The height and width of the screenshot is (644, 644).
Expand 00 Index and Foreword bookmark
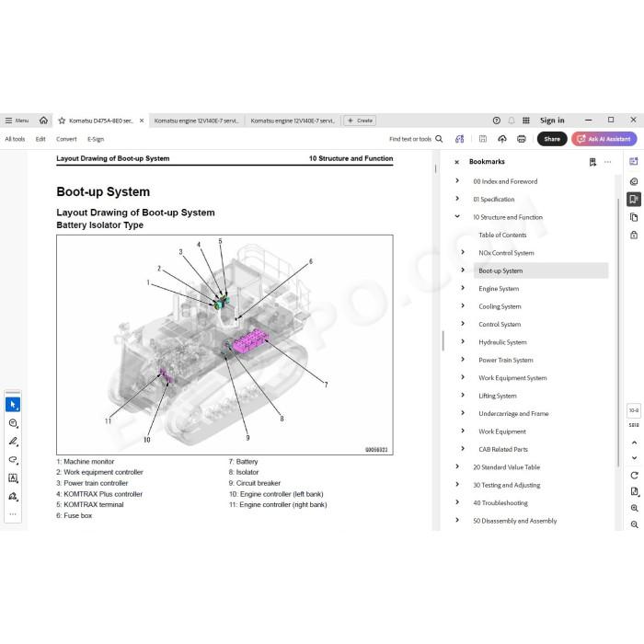[457, 180]
